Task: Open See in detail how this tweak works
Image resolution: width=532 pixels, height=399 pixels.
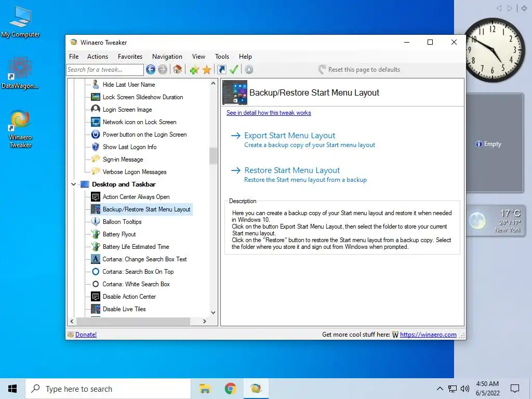Action: [269, 113]
